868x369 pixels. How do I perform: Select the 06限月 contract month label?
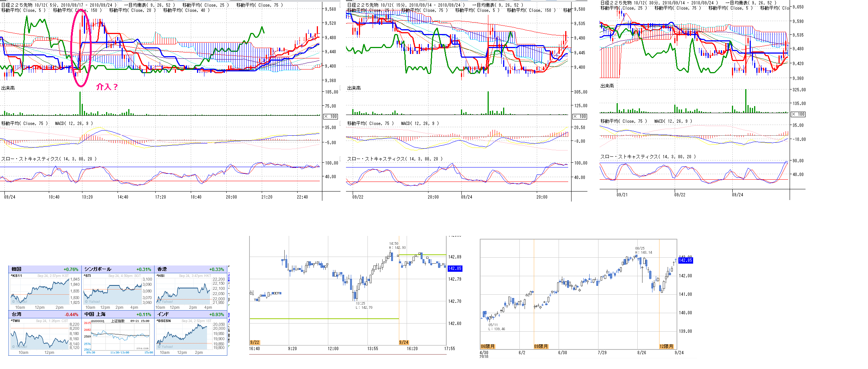click(x=487, y=346)
